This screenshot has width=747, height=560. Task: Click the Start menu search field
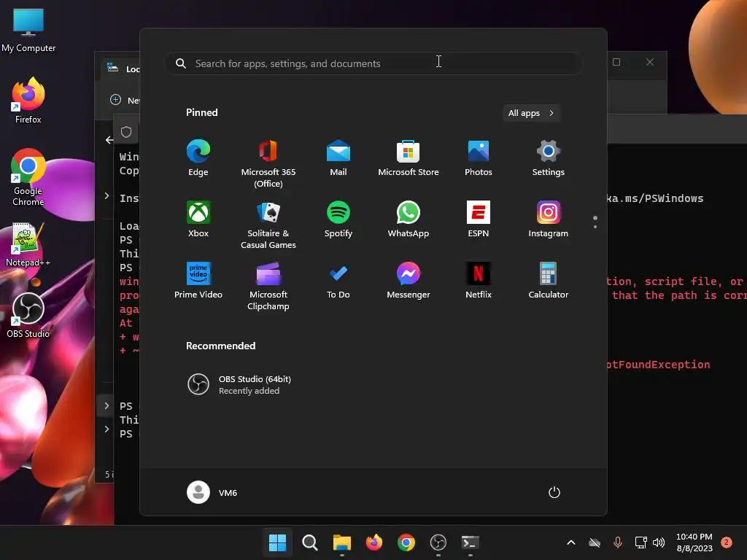pyautogui.click(x=373, y=63)
